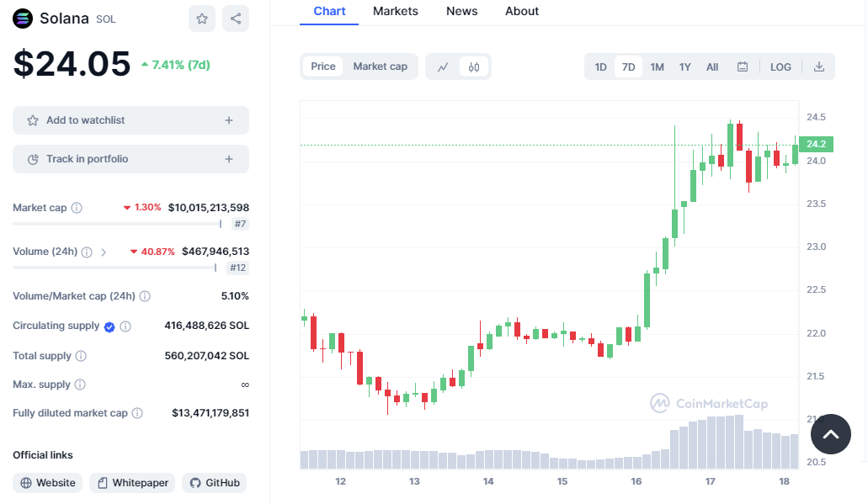Click the 560,207,042 SOL total supply value
The image size is (868, 504).
click(x=206, y=356)
